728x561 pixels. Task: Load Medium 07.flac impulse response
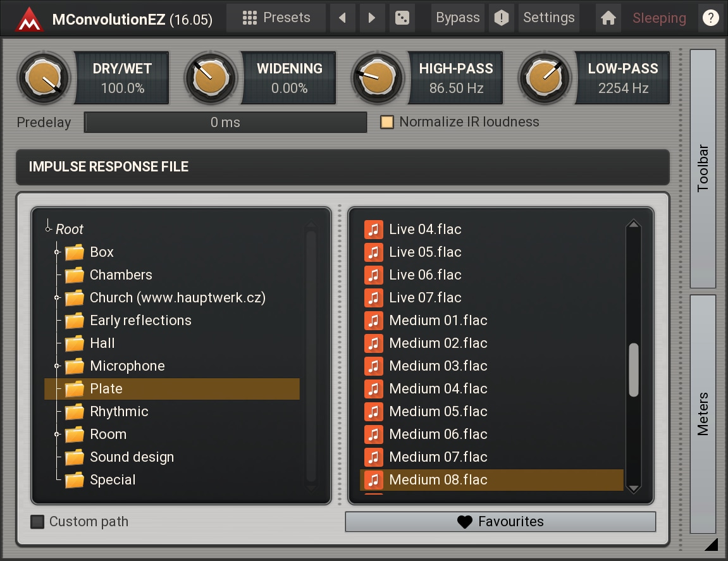(491, 457)
